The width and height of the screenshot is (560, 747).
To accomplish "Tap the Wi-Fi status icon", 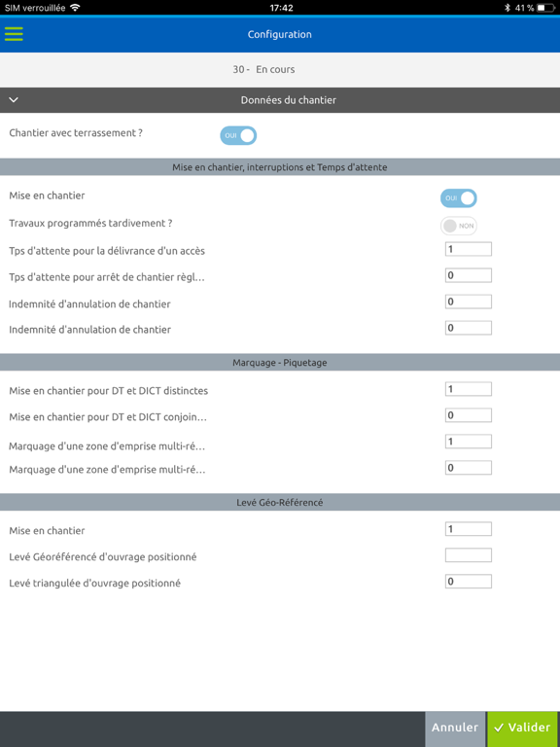I will pos(75,8).
